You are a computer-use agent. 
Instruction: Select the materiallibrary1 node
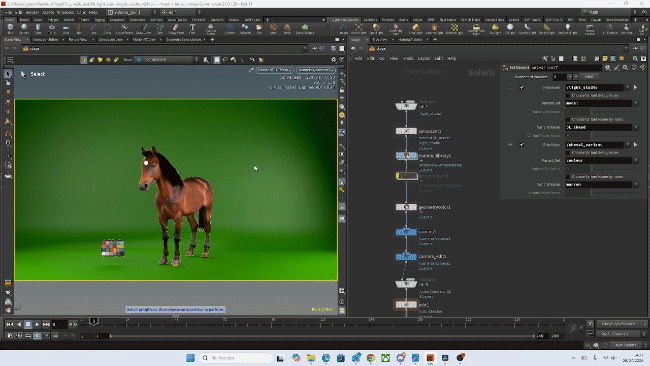coord(406,156)
